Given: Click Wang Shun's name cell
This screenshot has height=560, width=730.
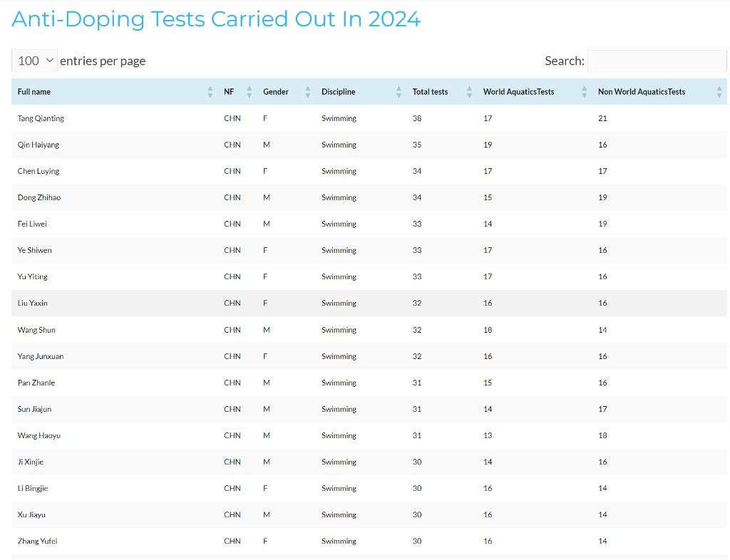Looking at the screenshot, I should (36, 330).
